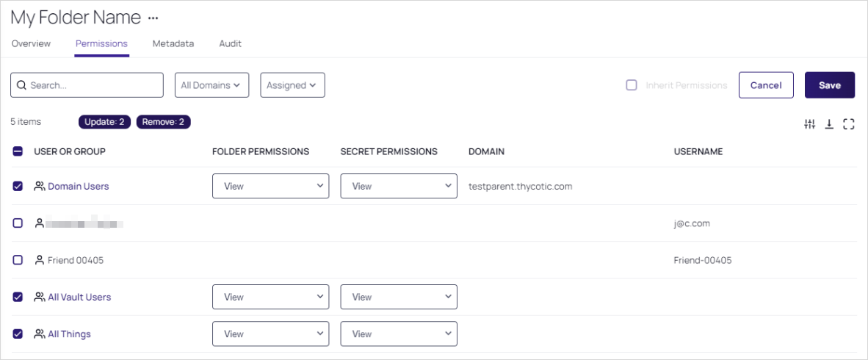Focus the Search input field

tap(94, 85)
